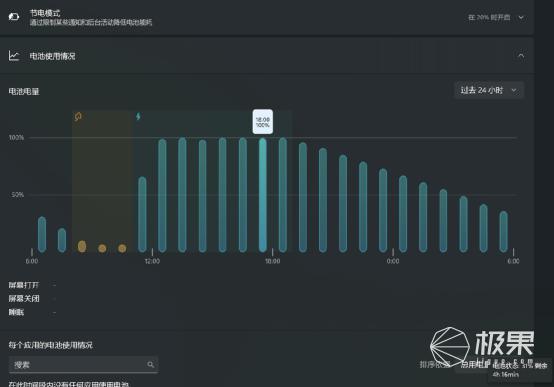Click the 电池使用情况 header text
Image resolution: width=554 pixels, height=387 pixels.
click(x=52, y=56)
